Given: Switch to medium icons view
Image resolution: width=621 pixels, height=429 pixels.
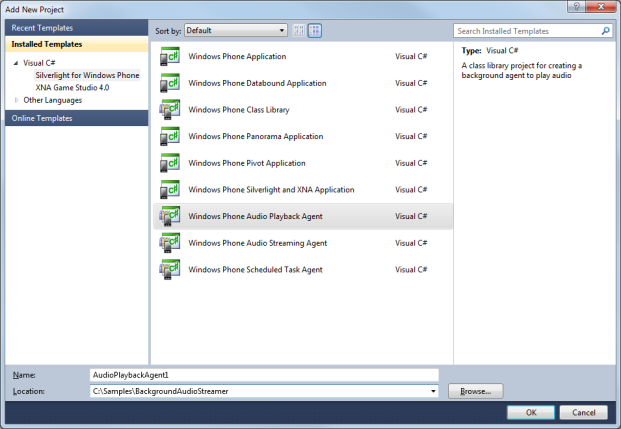Looking at the screenshot, I should 315,31.
